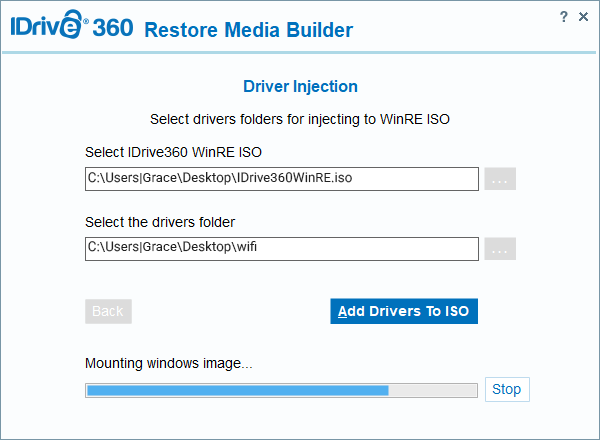The image size is (600, 440).
Task: Go back using the Back button
Action: (108, 311)
